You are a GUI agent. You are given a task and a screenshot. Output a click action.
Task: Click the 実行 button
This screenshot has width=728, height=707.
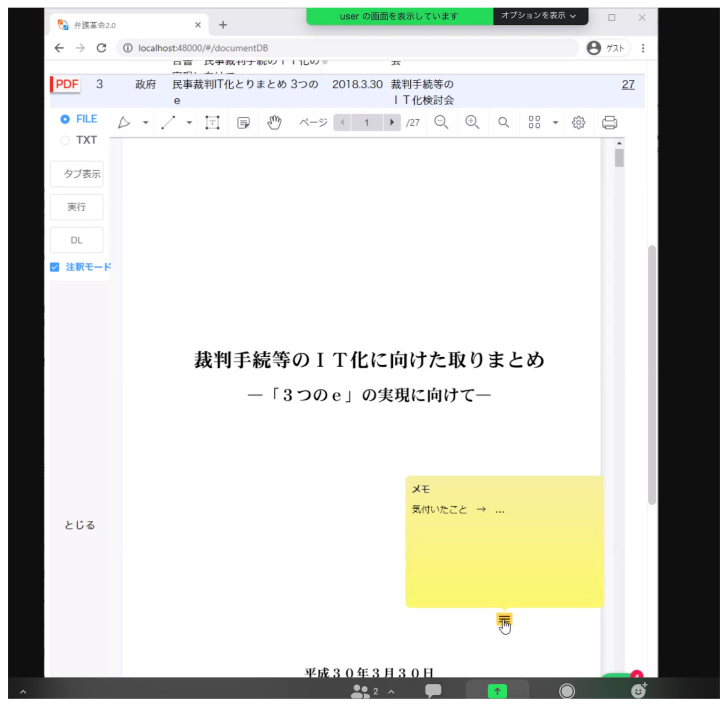tap(77, 207)
